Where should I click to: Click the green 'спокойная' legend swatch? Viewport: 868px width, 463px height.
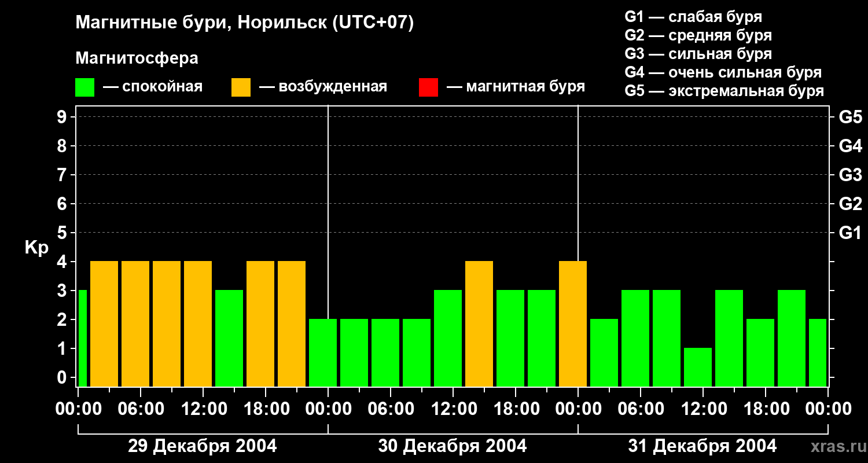coord(84,87)
